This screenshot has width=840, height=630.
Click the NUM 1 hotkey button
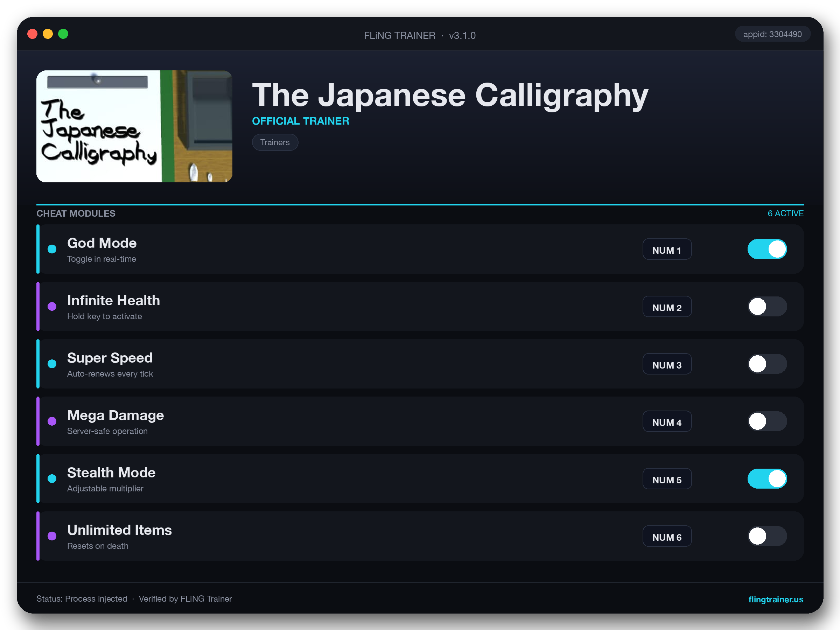pyautogui.click(x=667, y=250)
